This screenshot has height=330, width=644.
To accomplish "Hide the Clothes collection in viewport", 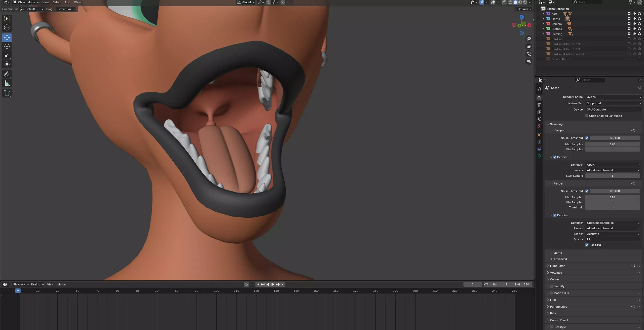I will 634,29.
